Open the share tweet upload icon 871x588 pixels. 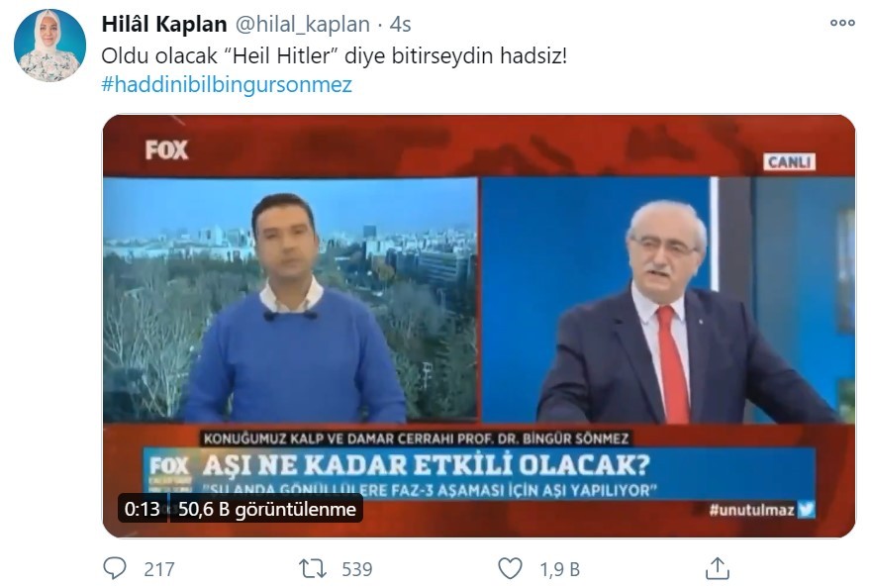click(718, 568)
